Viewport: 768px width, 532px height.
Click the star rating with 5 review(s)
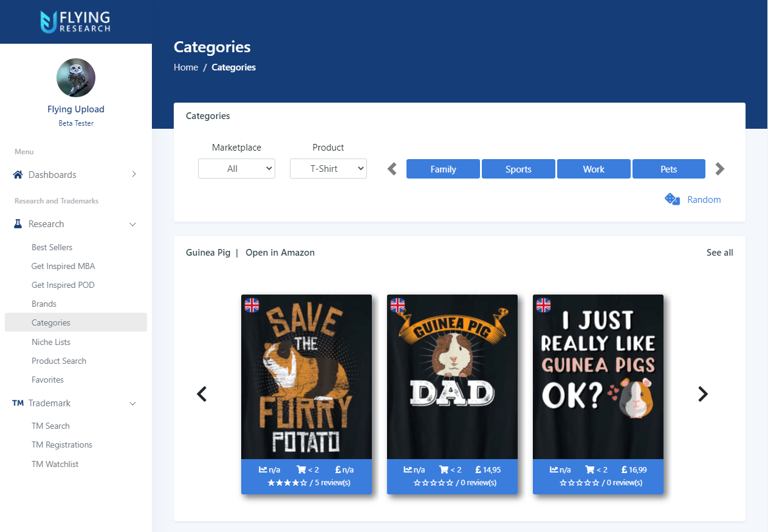click(x=287, y=483)
